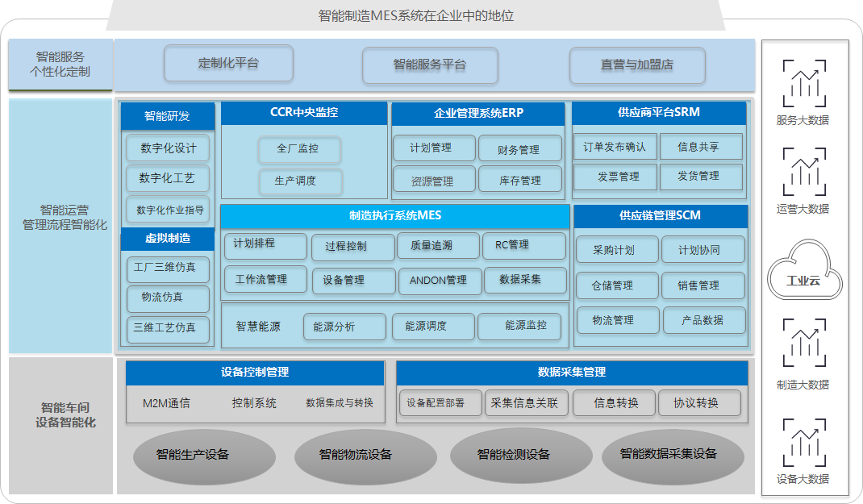The height and width of the screenshot is (504, 863).
Task: Open the 定制化平台 button
Action: coord(228,64)
